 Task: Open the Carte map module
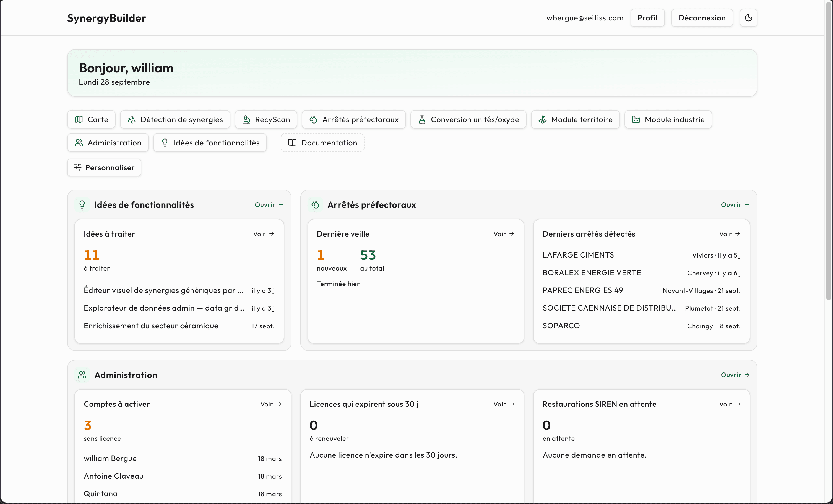pyautogui.click(x=91, y=119)
